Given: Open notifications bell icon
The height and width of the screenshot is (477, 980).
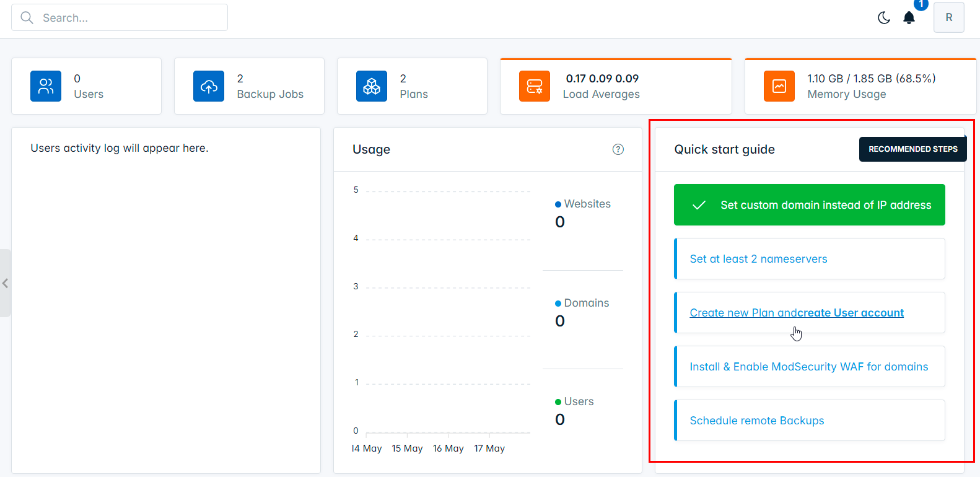Looking at the screenshot, I should [x=909, y=18].
